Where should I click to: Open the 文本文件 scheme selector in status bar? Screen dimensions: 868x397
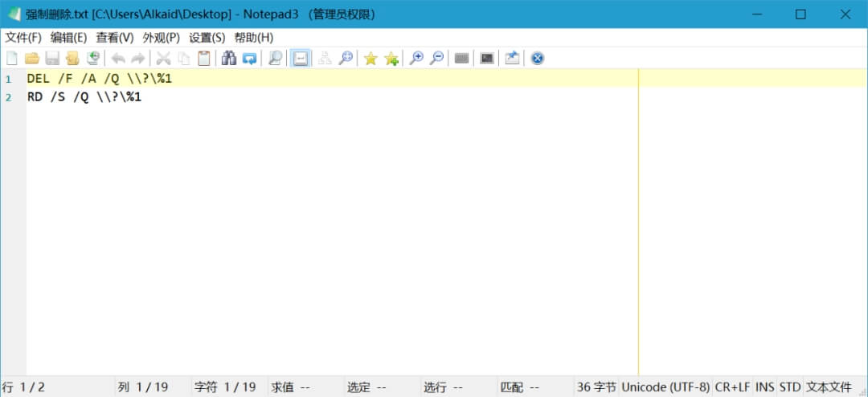[x=829, y=387]
